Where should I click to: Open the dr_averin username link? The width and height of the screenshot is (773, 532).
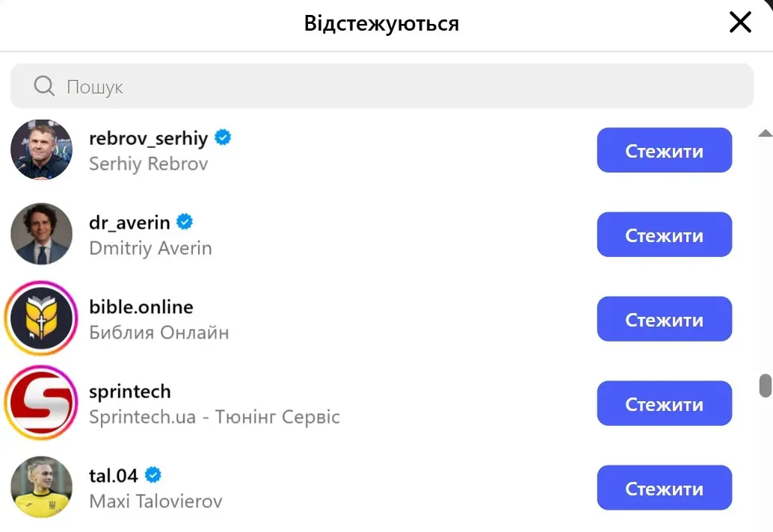point(129,223)
